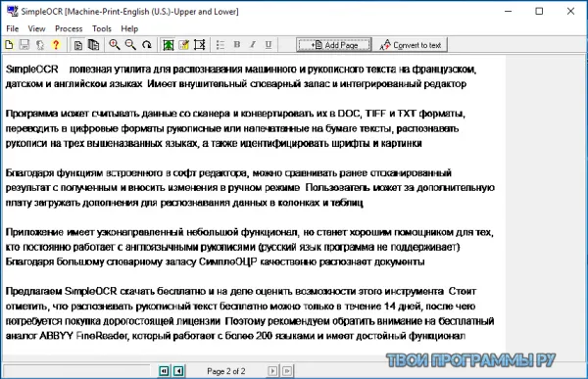Click the Convert to text button
Screen dimensions: 588x379
pyautogui.click(x=411, y=45)
